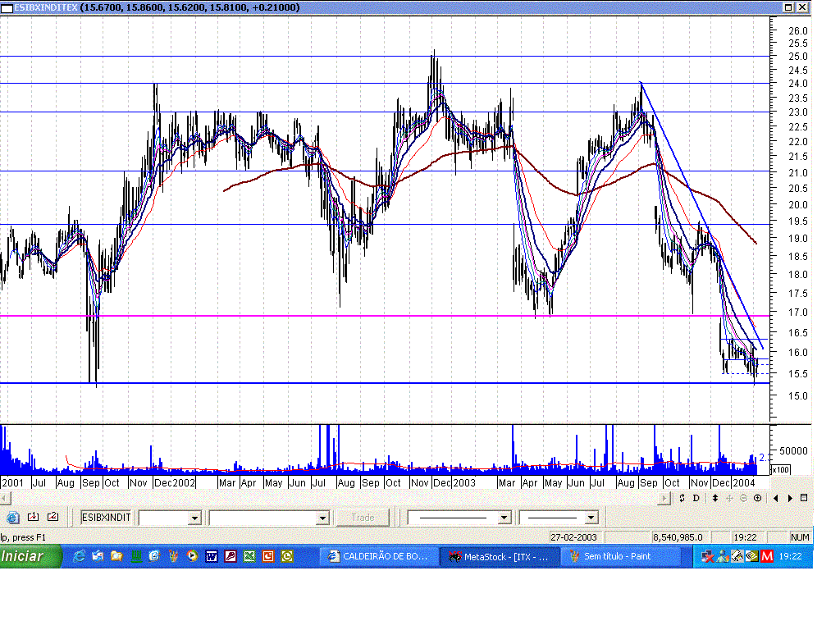Launch Microsoft Outlook from quick launch

(287, 557)
